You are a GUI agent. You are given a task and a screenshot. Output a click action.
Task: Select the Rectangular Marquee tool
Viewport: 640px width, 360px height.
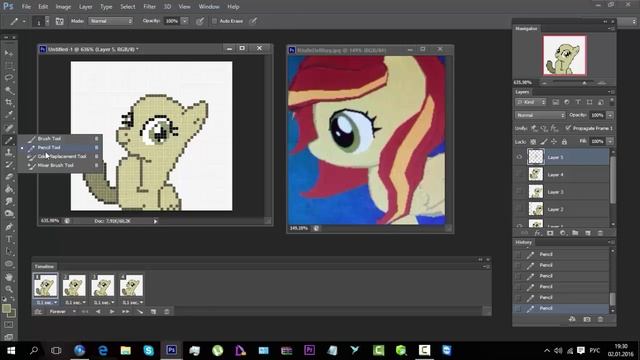pos(9,65)
